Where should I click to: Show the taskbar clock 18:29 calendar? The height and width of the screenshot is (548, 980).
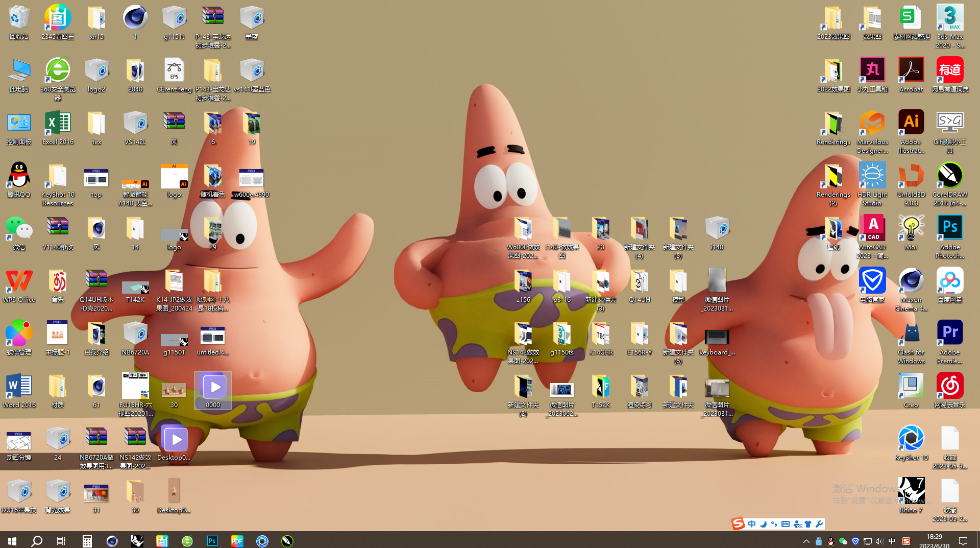click(934, 541)
